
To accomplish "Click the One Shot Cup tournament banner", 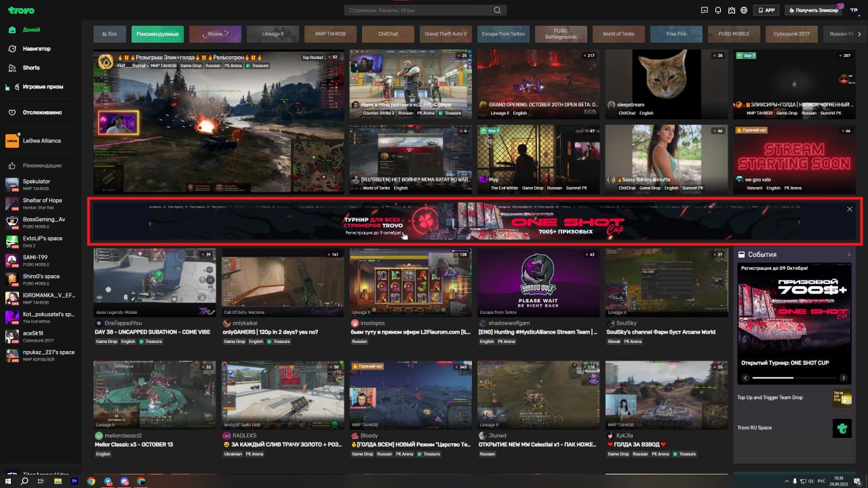I will 474,221.
